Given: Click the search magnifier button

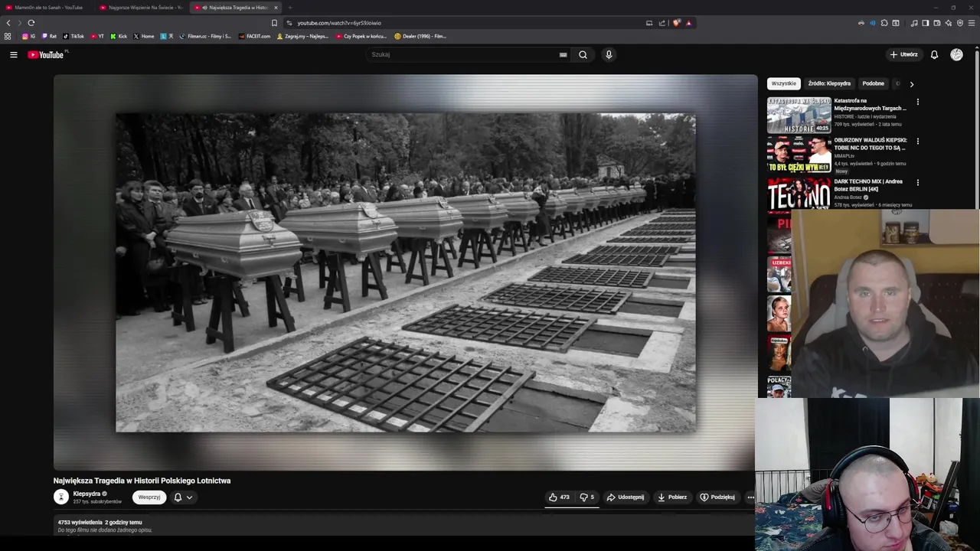Looking at the screenshot, I should 583,54.
